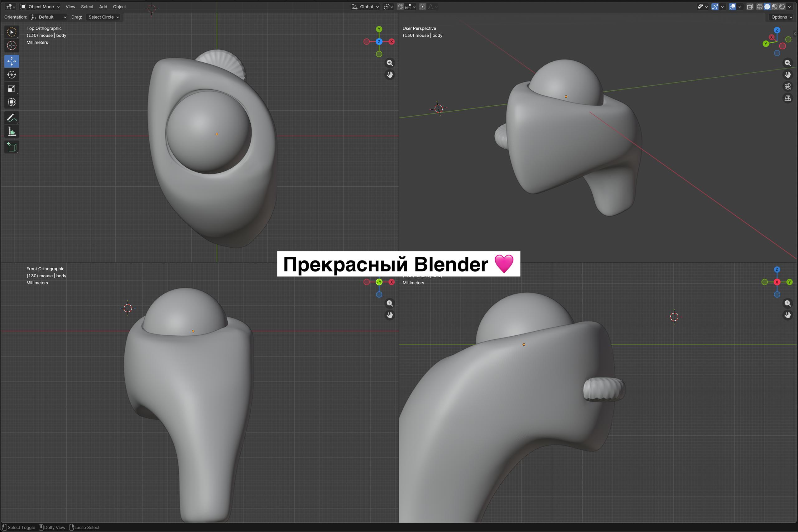Switch to Solid viewport shading
The image size is (798, 532).
[x=767, y=7]
